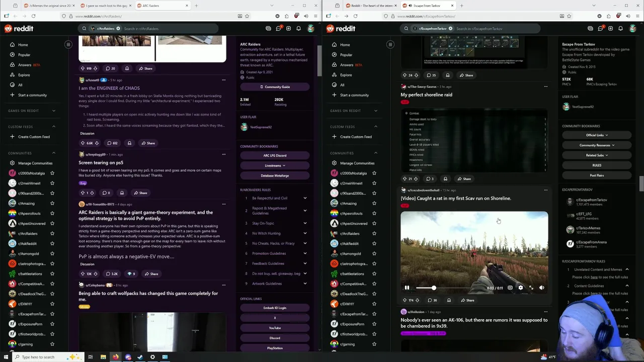
Task: Expand Be Respectful and Civil rule
Action: click(305, 198)
